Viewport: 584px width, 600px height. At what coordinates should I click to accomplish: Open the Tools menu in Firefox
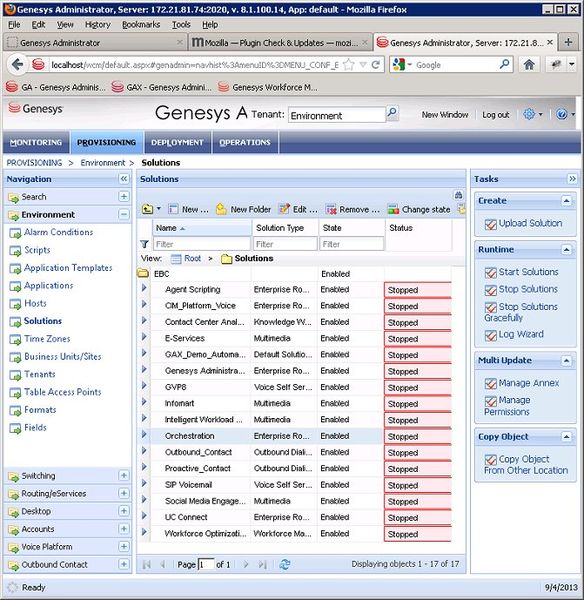[181, 24]
